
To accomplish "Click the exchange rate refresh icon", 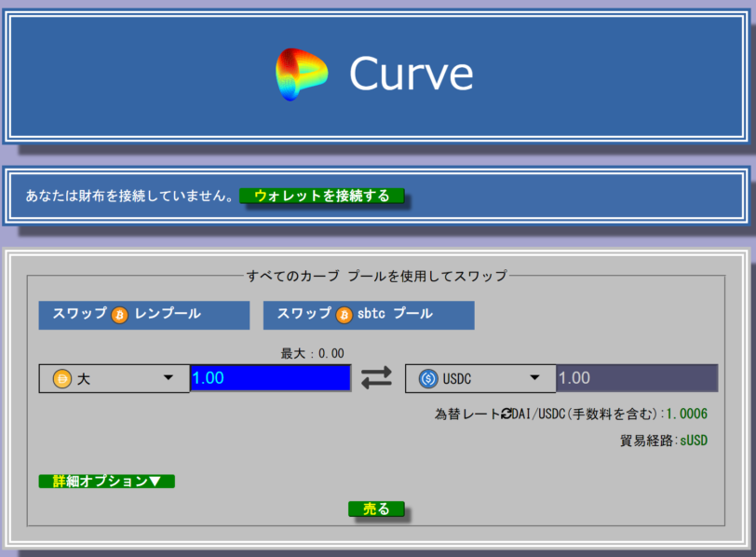I will pos(506,414).
